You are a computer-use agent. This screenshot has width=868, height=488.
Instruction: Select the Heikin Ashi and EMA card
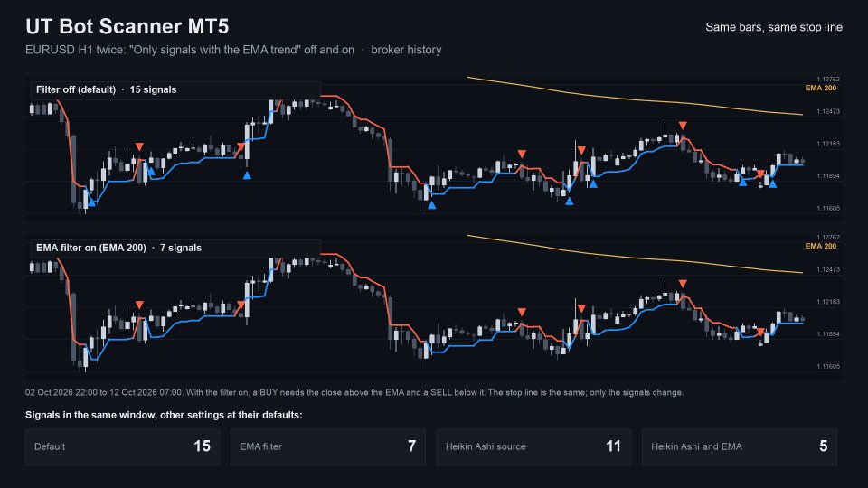740,446
